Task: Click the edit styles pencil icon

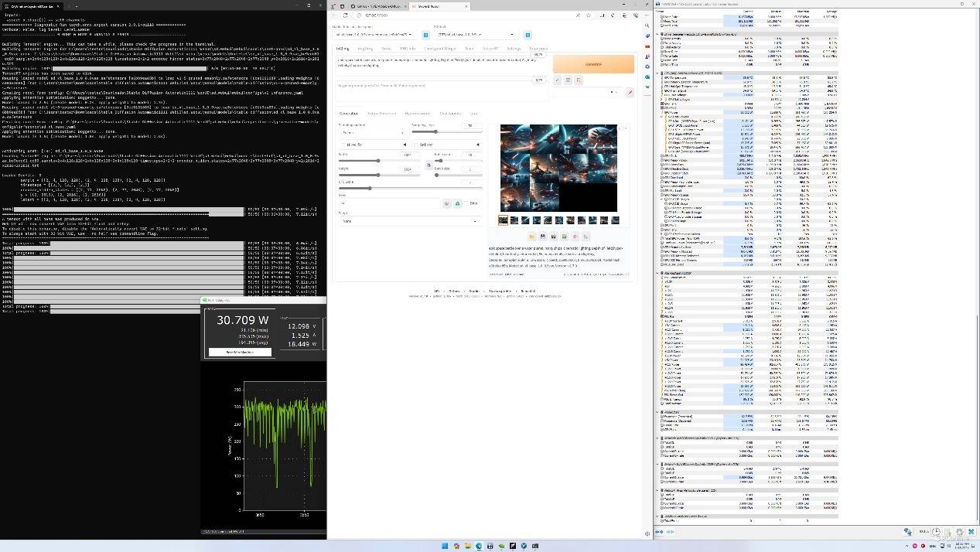Action: (x=630, y=92)
